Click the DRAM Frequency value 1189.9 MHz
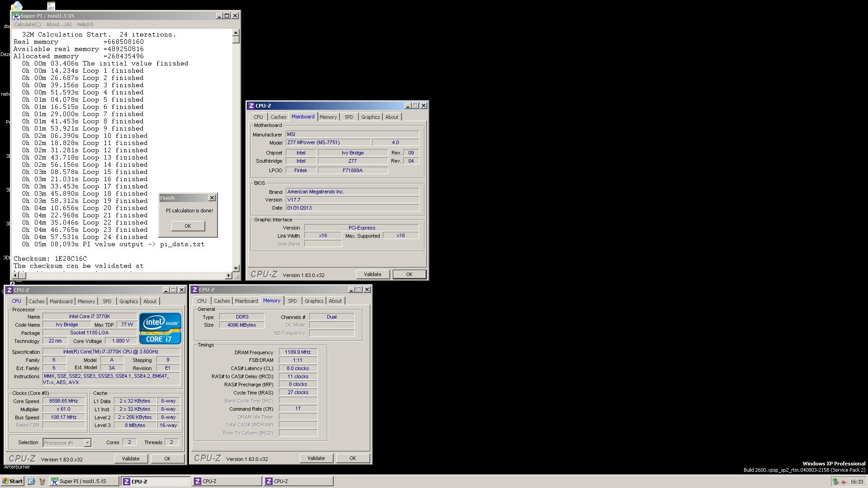Viewport: 868px width, 488px height. click(298, 352)
